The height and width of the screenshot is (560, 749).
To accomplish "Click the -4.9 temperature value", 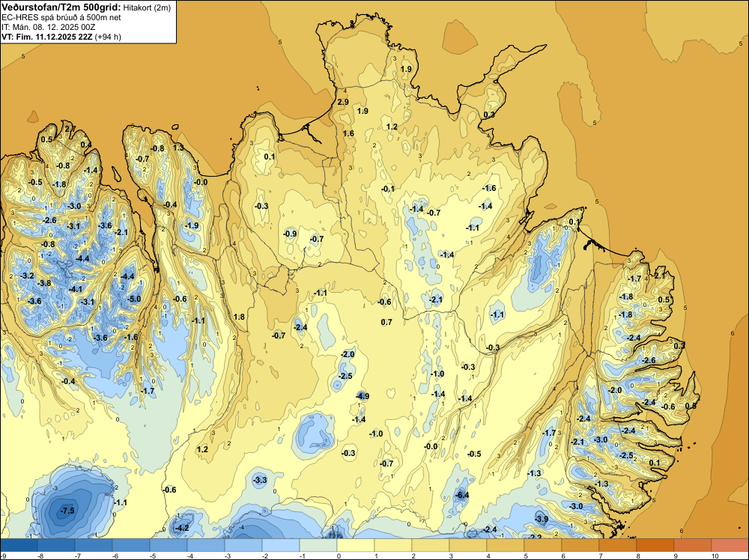I will click(363, 396).
